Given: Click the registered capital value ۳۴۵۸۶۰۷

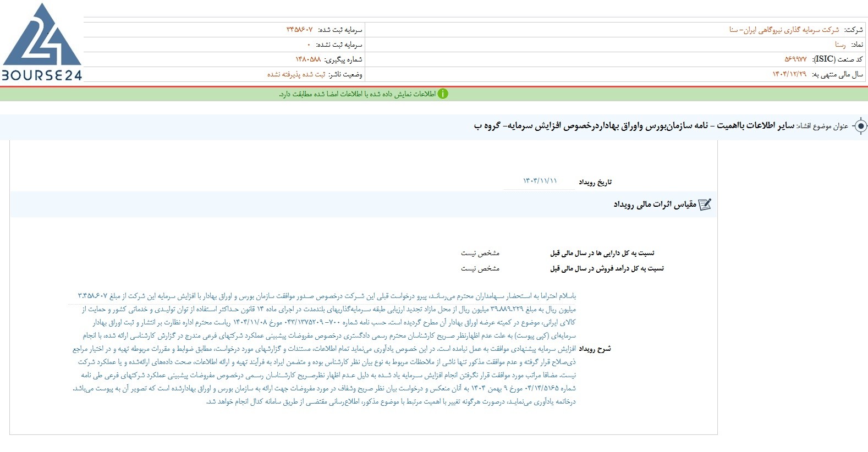Looking at the screenshot, I should click(x=299, y=30).
